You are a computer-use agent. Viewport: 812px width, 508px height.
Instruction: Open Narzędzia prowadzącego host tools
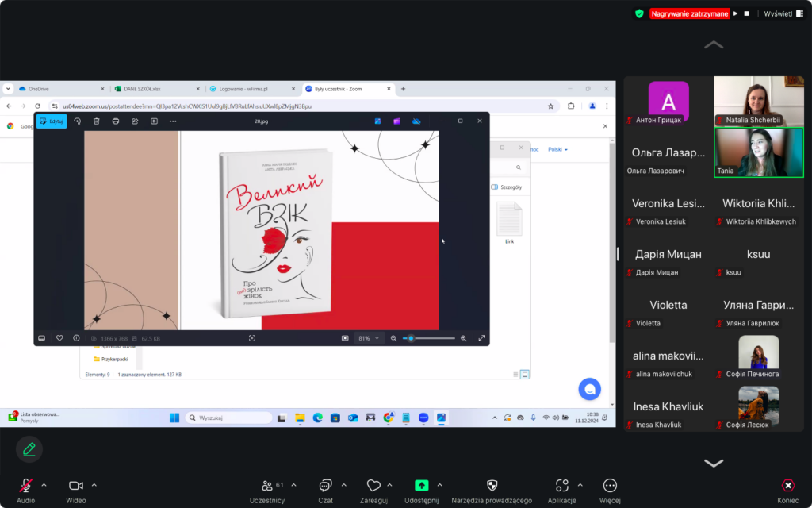[492, 486]
